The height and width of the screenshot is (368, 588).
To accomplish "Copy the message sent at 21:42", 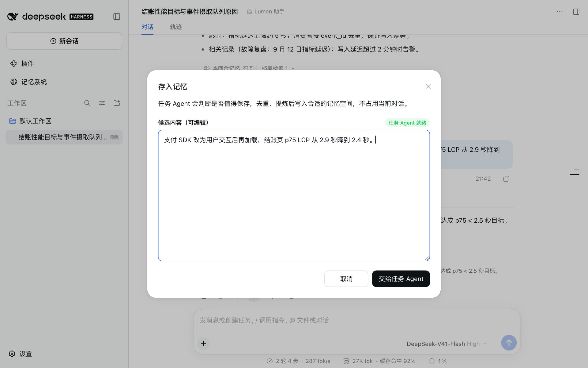I will coord(506,179).
